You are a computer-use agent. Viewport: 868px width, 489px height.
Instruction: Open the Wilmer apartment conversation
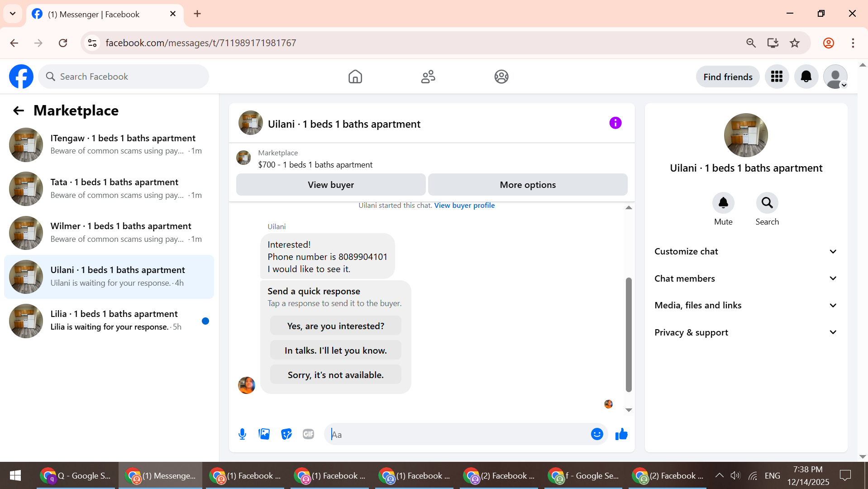[109, 233]
